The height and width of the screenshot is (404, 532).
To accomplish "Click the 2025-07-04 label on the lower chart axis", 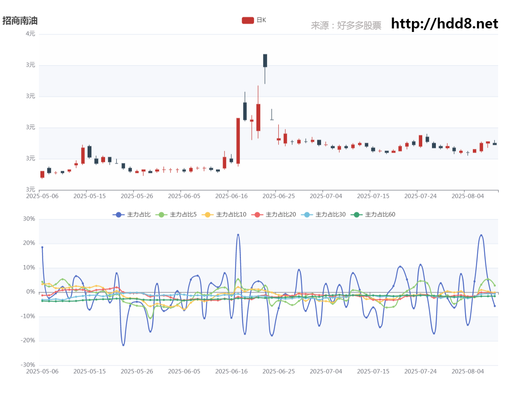I will pyautogui.click(x=326, y=371).
